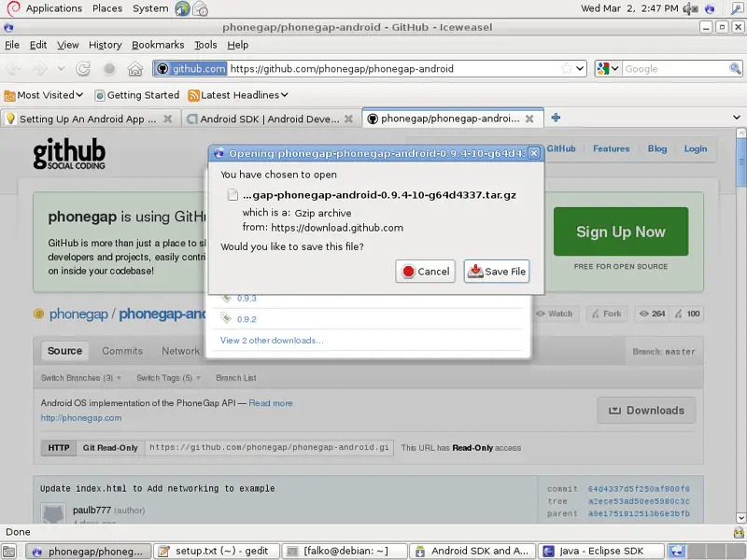The image size is (747, 560).
Task: Click the Google search input field
Action: click(x=675, y=68)
